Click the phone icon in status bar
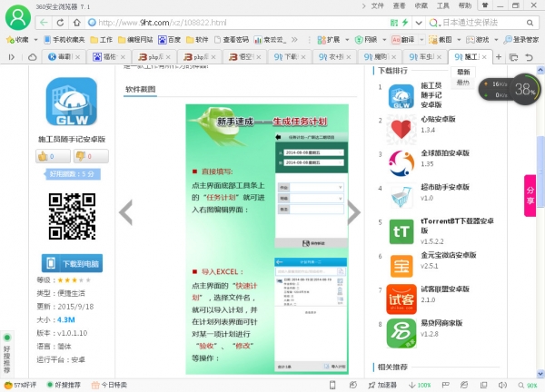This screenshot has width=545, height=392. click(x=332, y=385)
